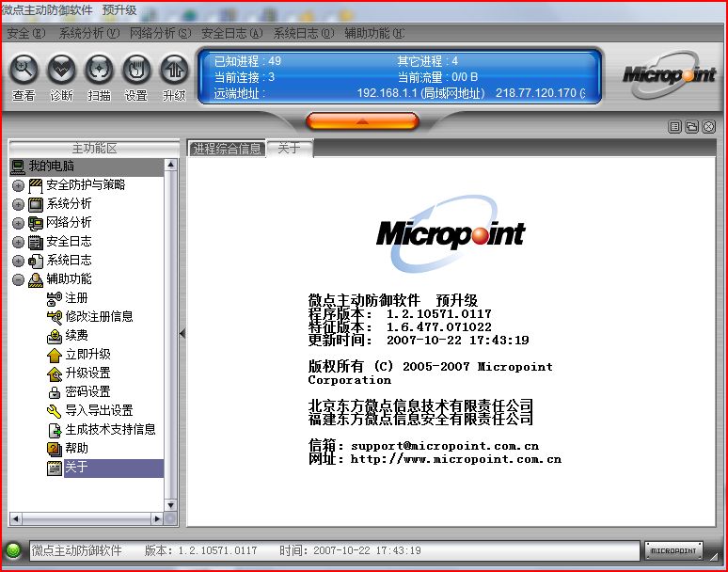Collapse the sidebar using the left-pointing arrow
This screenshot has width=728, height=572.
[x=182, y=333]
